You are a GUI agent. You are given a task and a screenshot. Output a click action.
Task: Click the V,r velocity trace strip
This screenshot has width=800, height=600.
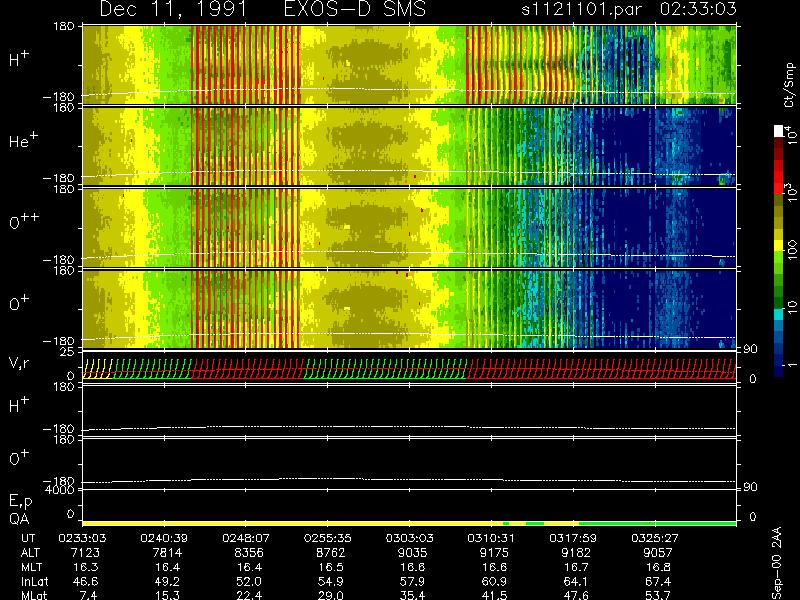pyautogui.click(x=409, y=368)
